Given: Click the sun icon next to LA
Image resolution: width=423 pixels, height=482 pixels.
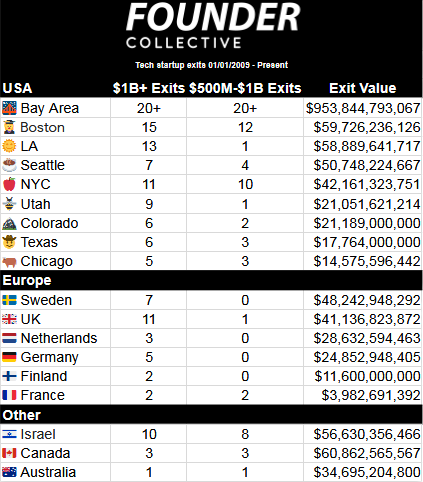Looking at the screenshot, I should coord(9,146).
